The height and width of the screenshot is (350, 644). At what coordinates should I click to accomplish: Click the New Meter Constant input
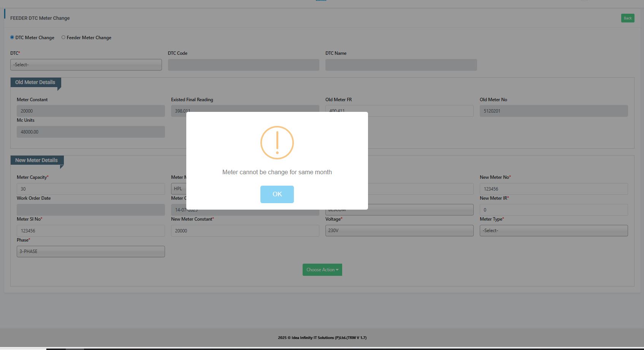point(245,231)
